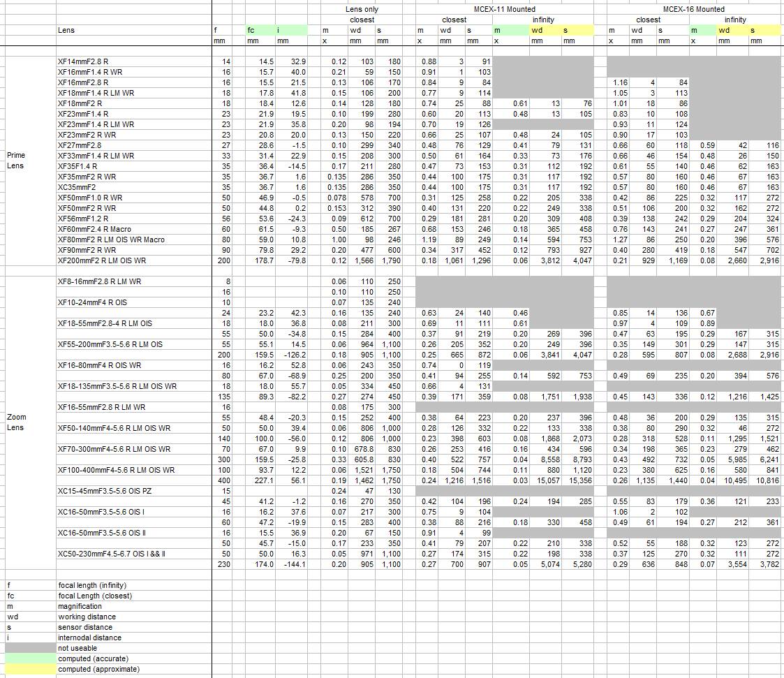Select the legend text 'working distance'
Screen dimensions: 784x678
point(87,617)
